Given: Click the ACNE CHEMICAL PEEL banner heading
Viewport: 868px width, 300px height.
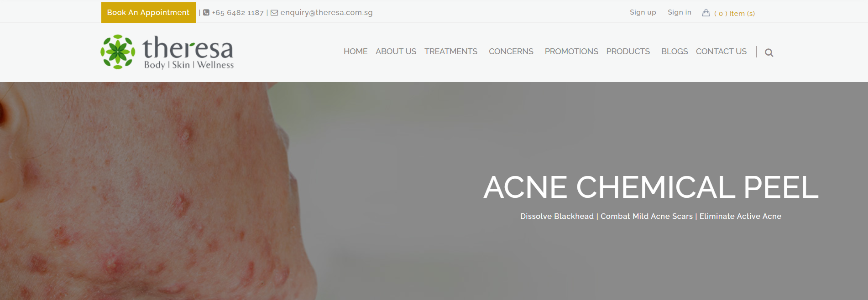Looking at the screenshot, I should 651,187.
